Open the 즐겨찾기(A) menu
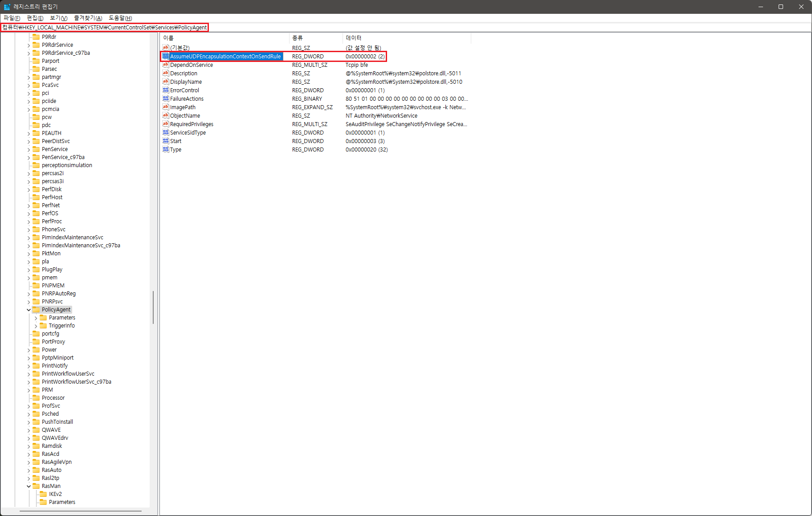 (88, 18)
